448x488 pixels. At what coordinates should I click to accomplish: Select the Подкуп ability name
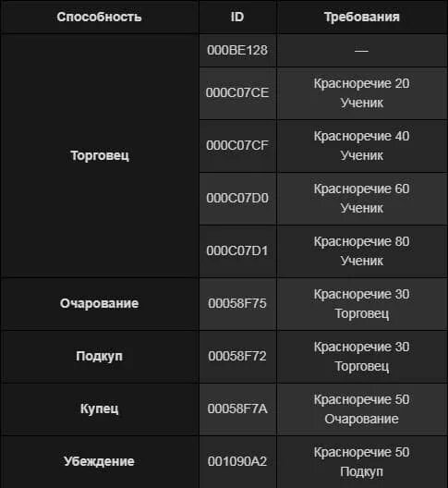click(99, 356)
